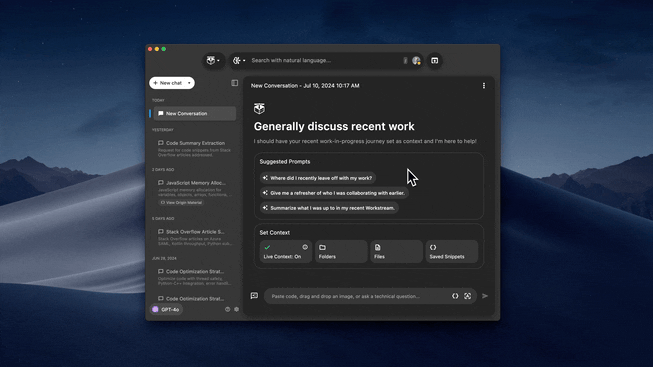The width and height of the screenshot is (653, 367).
Task: Click the circular icon left of the gear
Action: pyautogui.click(x=227, y=310)
